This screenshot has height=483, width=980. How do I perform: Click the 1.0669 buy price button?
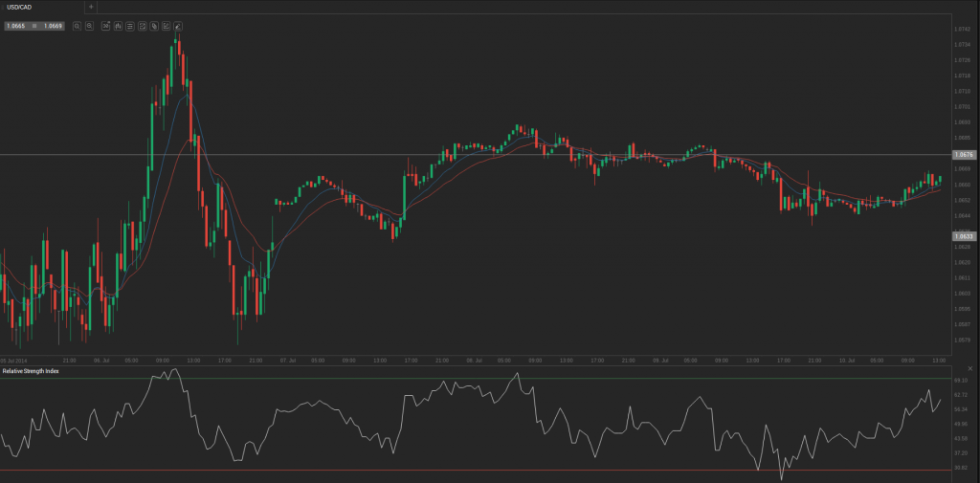click(53, 26)
